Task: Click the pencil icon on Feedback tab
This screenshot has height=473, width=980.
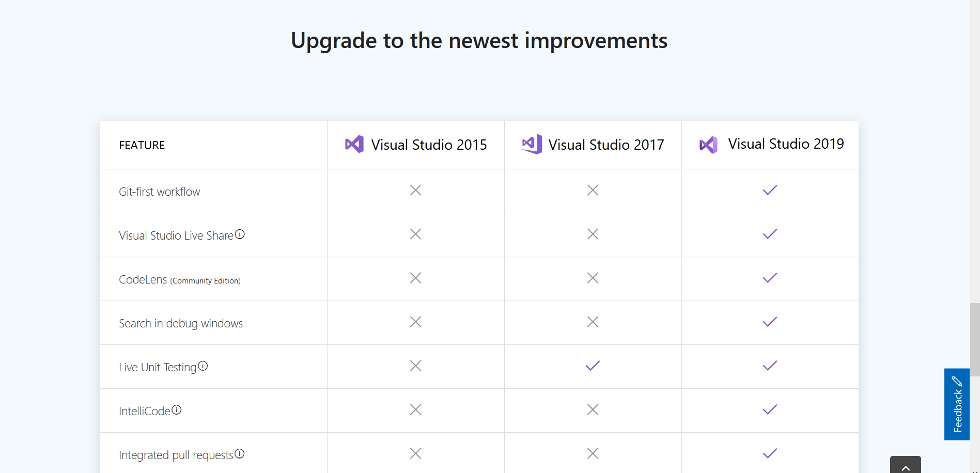Action: pos(957,381)
